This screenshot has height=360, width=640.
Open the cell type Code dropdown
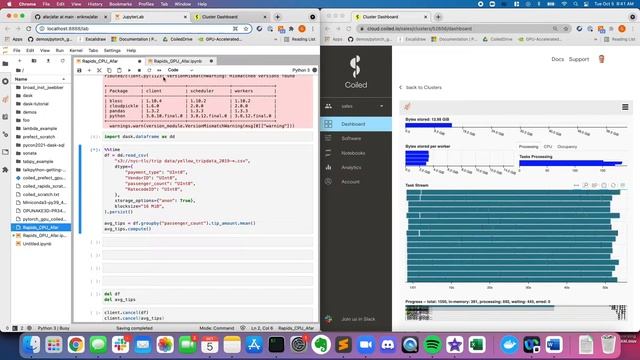[180, 70]
